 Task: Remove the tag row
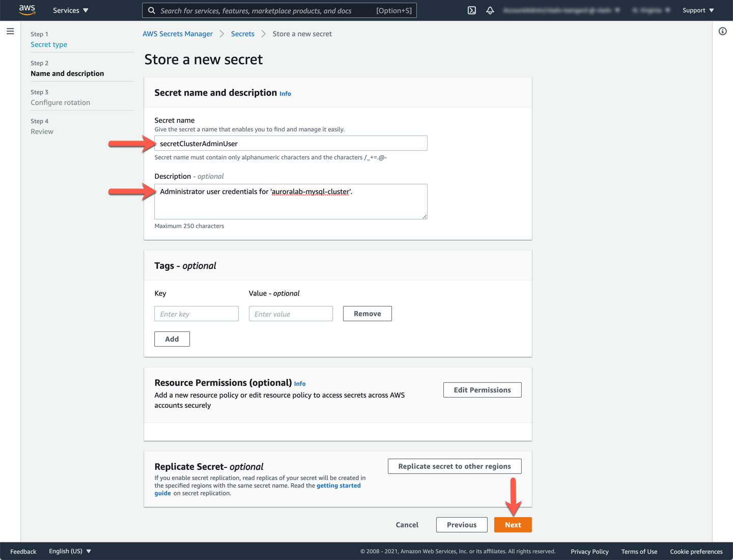pyautogui.click(x=367, y=314)
